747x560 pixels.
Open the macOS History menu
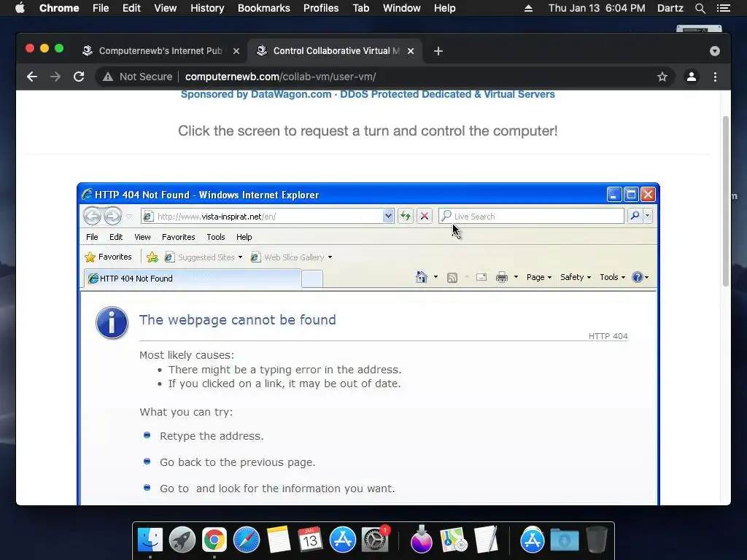[207, 8]
